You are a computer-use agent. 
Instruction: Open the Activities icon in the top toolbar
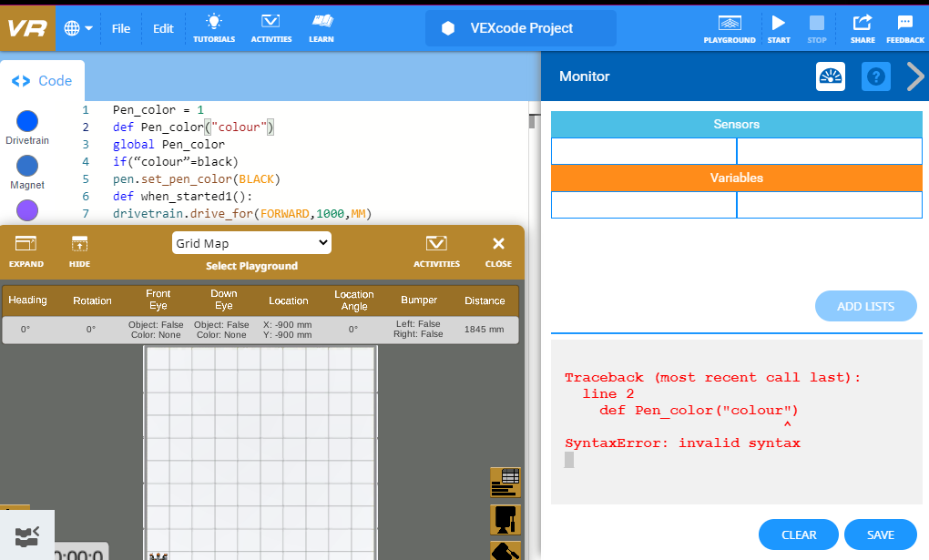271,27
